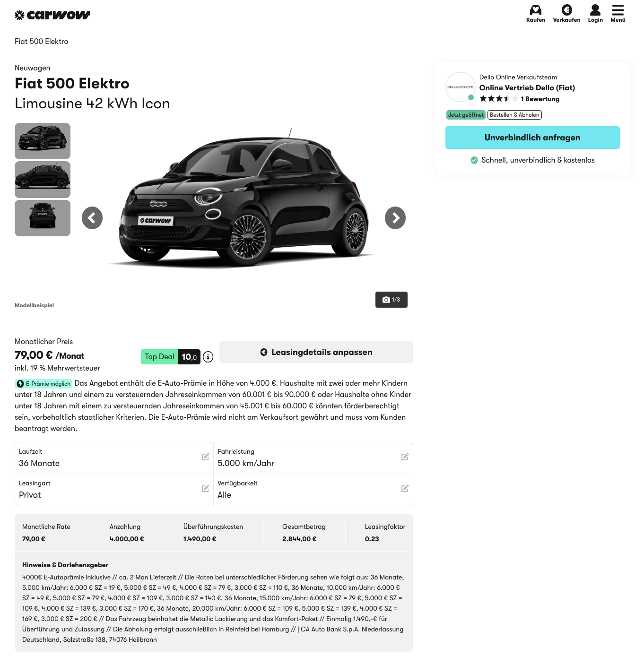The height and width of the screenshot is (656, 644).
Task: Edit Laufzeit 36 Monate pencil icon
Action: point(205,457)
